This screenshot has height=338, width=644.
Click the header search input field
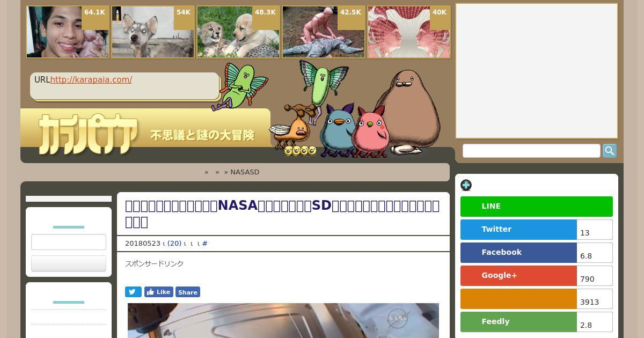[531, 151]
